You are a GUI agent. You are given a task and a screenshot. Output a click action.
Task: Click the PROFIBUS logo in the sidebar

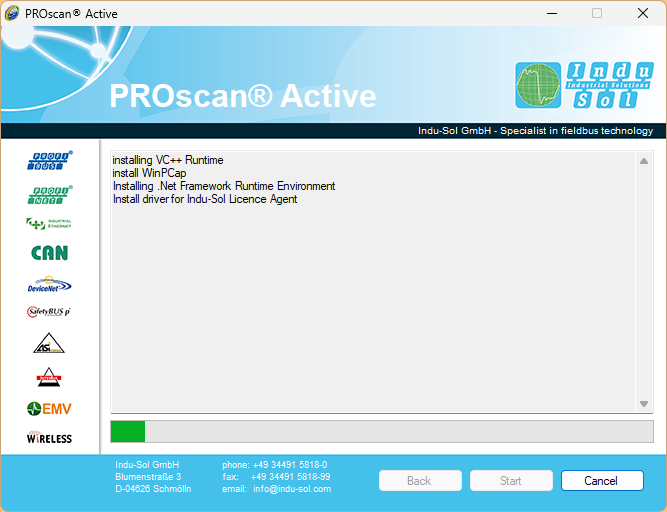(x=50, y=161)
